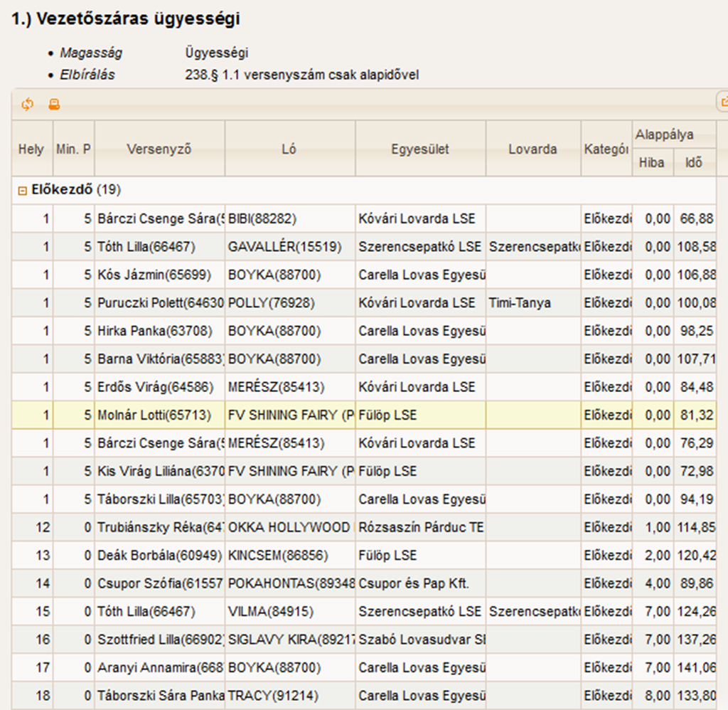Screen dimensions: 728x710
Task: Click the Ló column header
Action: [x=289, y=149]
